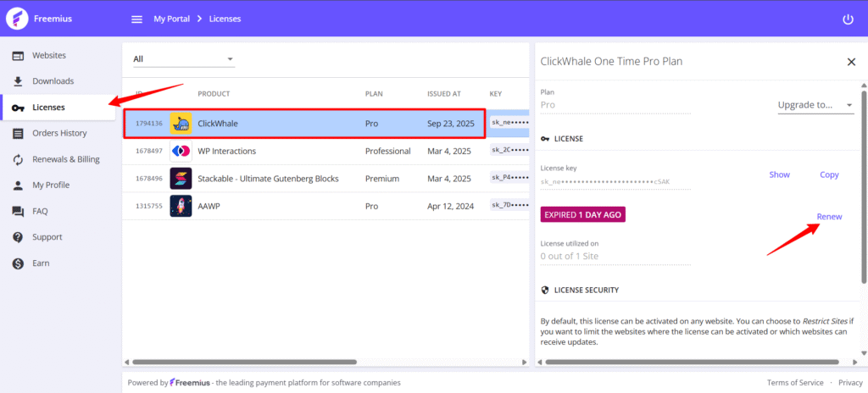Click the EXPIRED 1 DAY AGO badge

pos(583,215)
